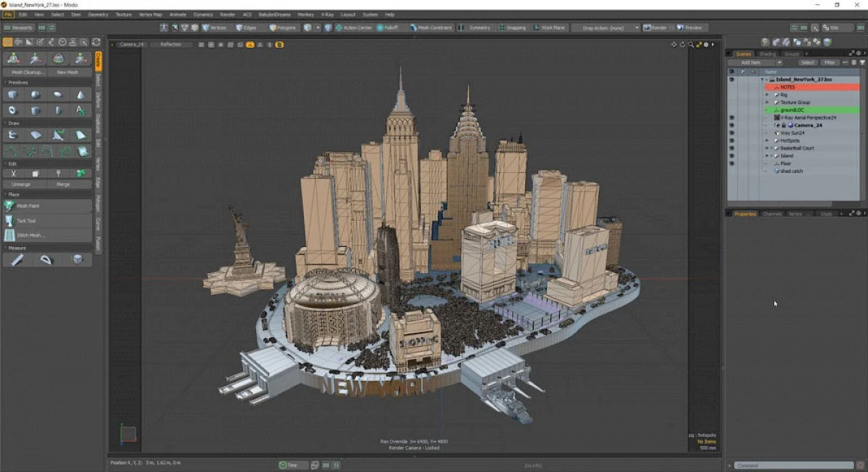Click the Mesh Cleanup button

click(27, 72)
